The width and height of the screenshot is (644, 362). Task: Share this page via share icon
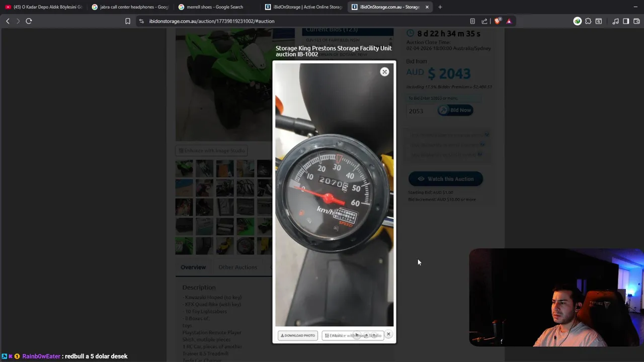click(x=485, y=21)
